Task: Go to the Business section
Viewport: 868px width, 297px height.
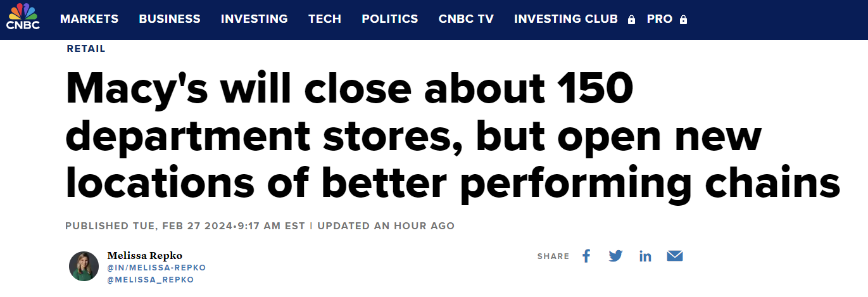Action: (x=170, y=19)
